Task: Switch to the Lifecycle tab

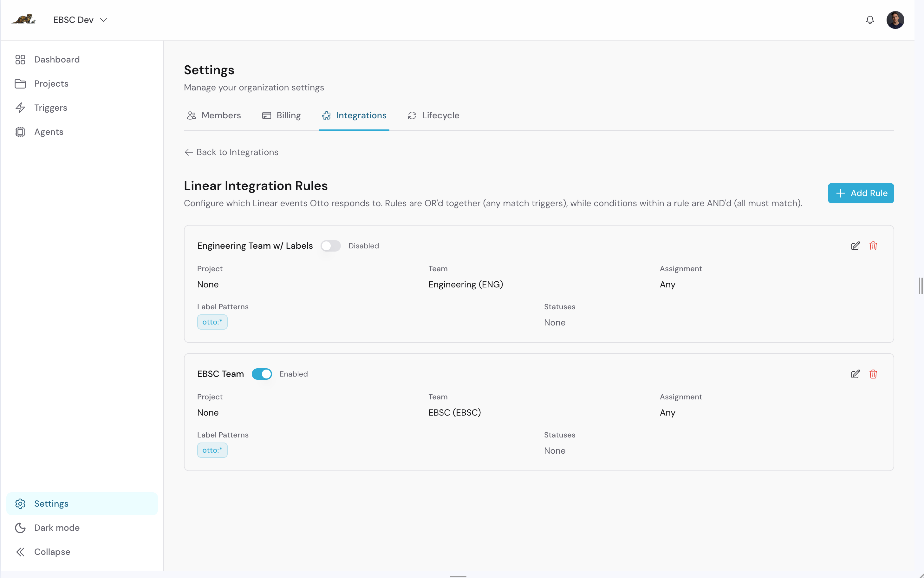Action: pos(433,115)
